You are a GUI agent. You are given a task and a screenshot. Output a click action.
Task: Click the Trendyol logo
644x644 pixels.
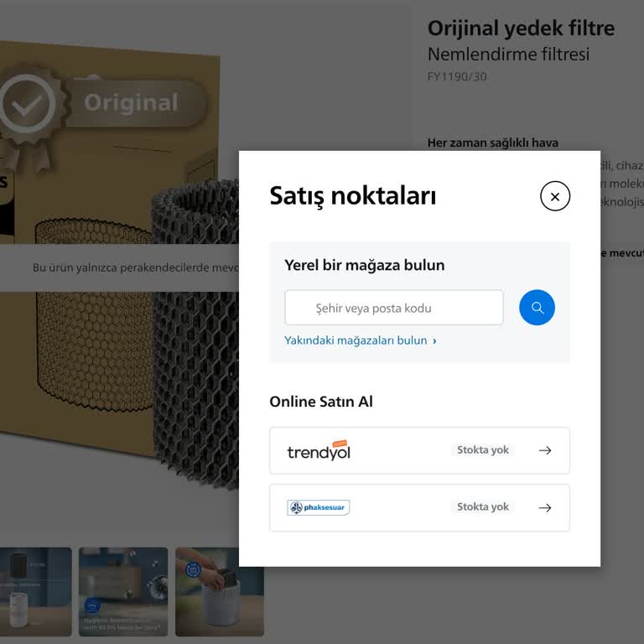[319, 450]
